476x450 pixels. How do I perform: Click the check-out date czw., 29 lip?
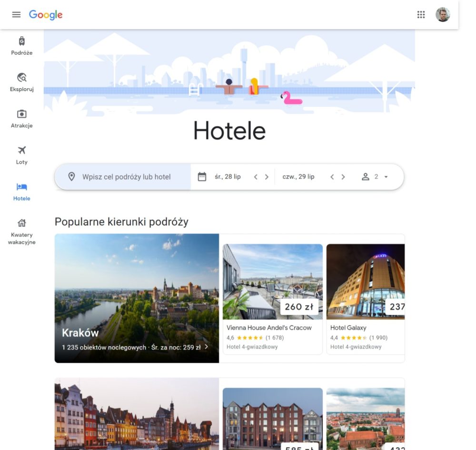pyautogui.click(x=298, y=177)
